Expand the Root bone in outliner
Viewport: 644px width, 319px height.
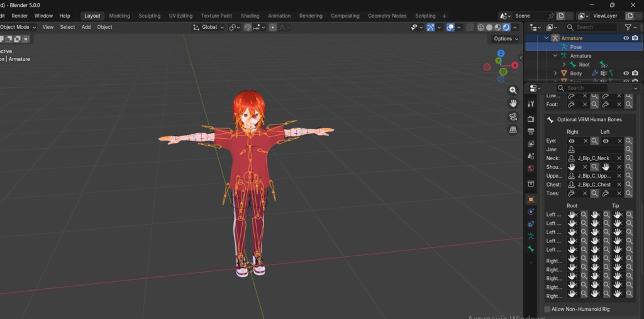564,65
